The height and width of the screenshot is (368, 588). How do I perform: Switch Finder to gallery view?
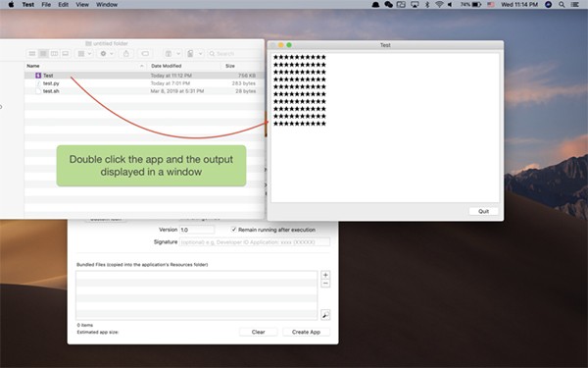[66, 54]
